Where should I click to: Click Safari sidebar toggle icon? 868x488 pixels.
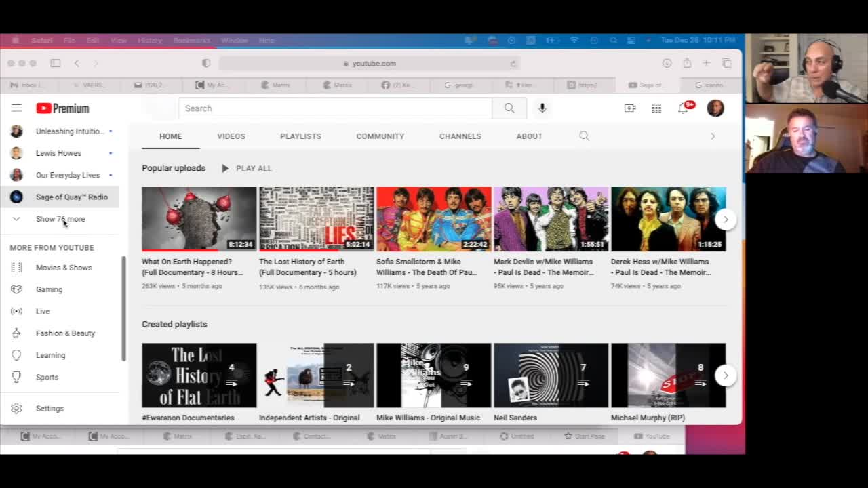[x=56, y=63]
